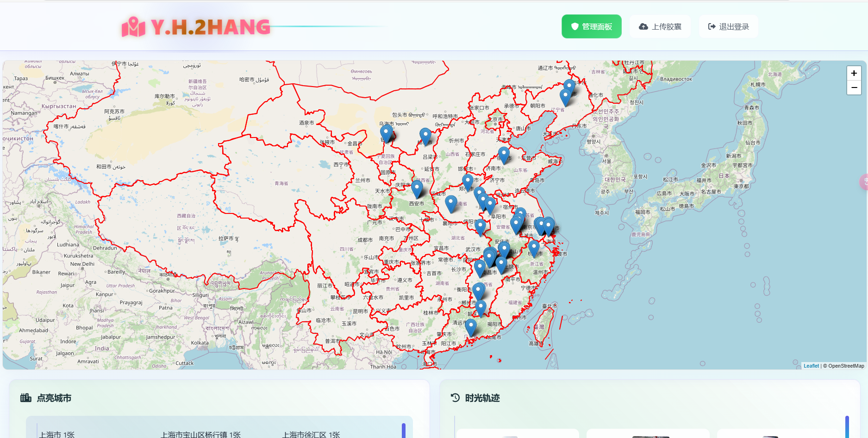The width and height of the screenshot is (868, 438).
Task: Click the 上传胶囊 upload button
Action: 660,26
